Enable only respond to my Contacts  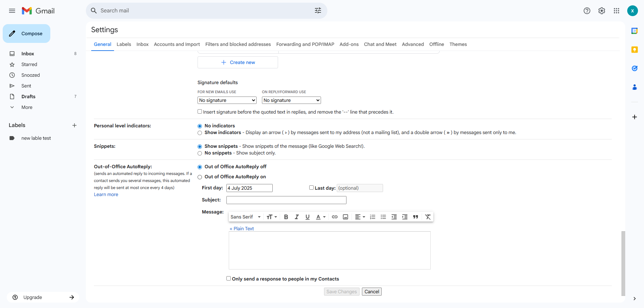[229, 279]
